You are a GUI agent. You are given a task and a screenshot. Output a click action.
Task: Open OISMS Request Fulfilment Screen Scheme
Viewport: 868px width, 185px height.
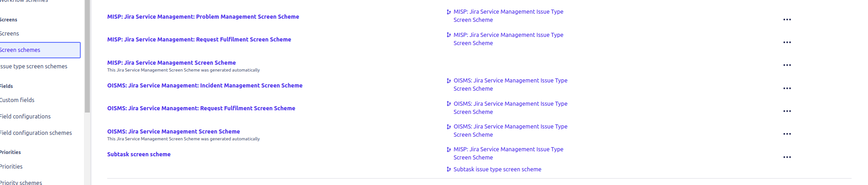click(x=201, y=108)
